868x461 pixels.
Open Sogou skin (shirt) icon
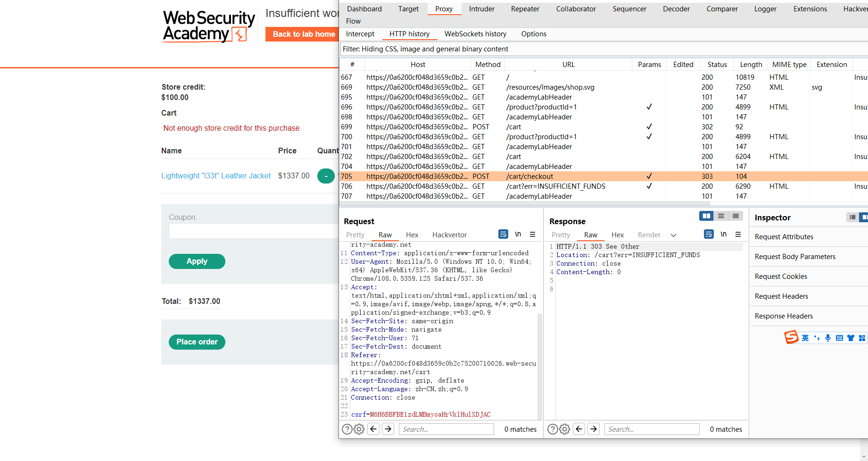(851, 338)
